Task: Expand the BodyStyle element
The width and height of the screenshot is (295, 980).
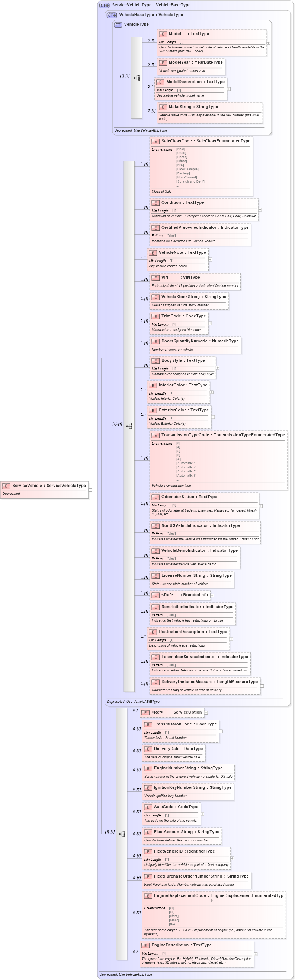Action: point(218,367)
